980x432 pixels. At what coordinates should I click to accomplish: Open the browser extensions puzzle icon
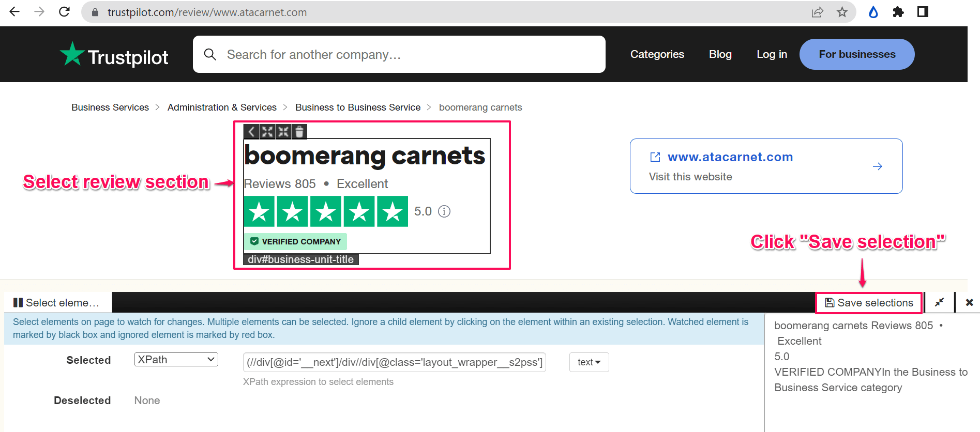(898, 12)
